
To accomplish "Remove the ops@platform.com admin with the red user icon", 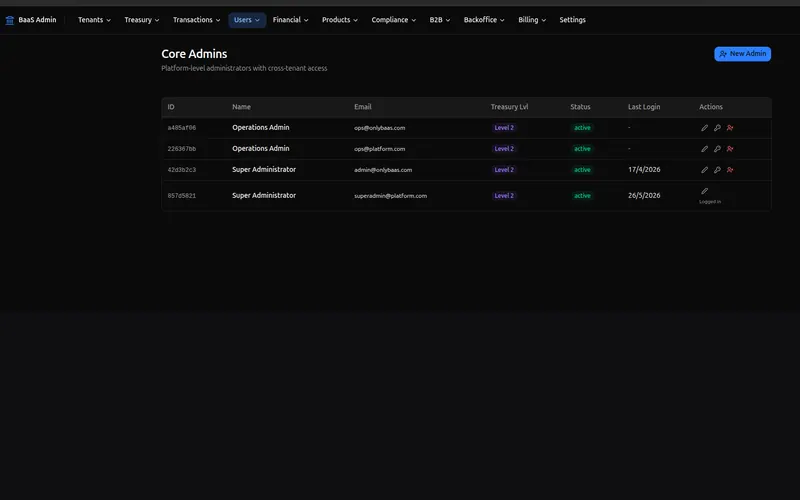I will click(730, 149).
